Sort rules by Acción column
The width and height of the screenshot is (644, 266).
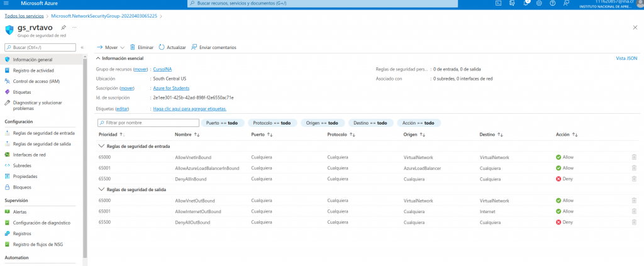(567, 135)
